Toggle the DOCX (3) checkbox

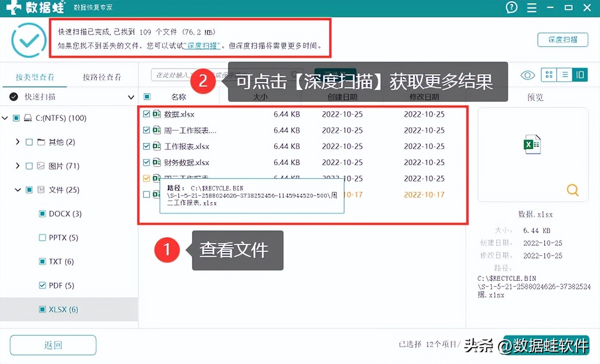pos(42,214)
